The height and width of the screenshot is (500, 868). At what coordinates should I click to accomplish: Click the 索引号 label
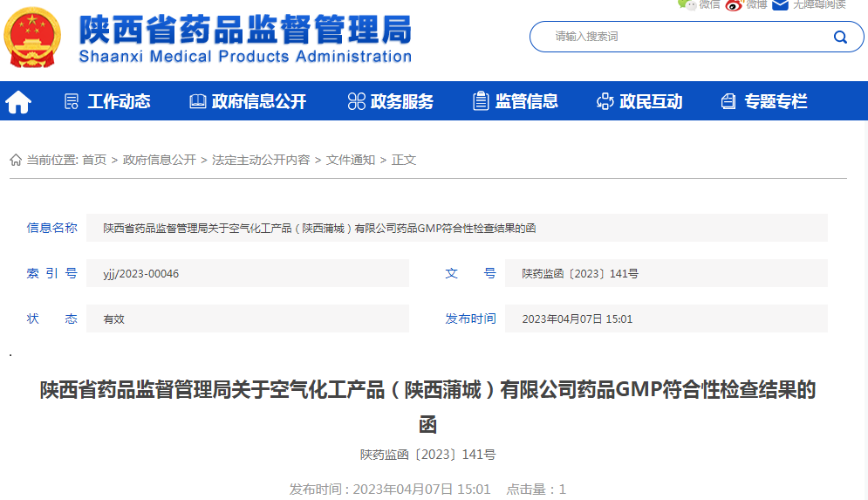point(52,273)
